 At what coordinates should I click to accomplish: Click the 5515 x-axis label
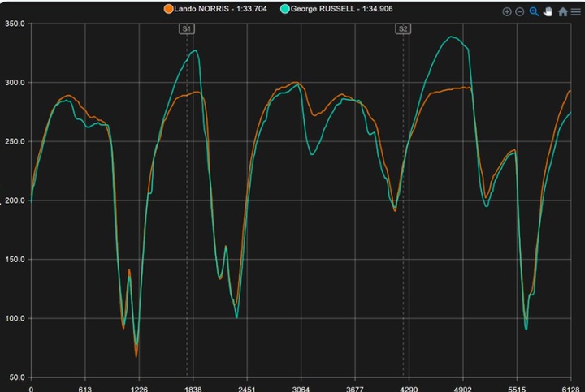pos(517,389)
